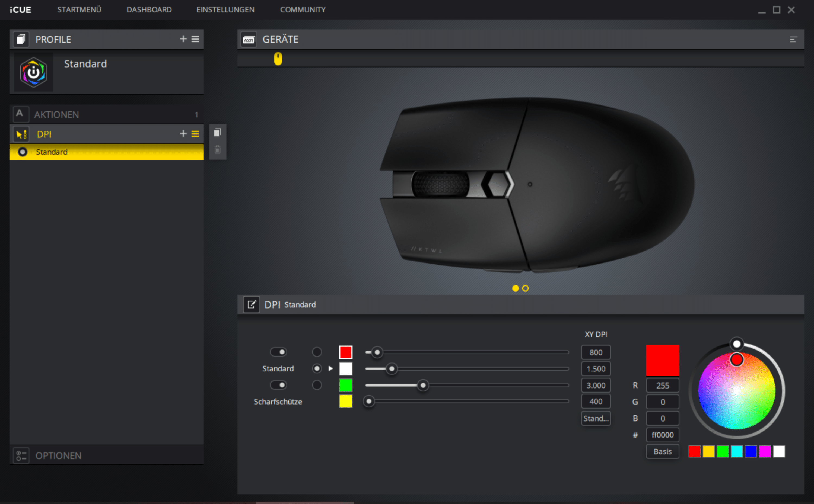Click the hex color input field

pos(662,435)
